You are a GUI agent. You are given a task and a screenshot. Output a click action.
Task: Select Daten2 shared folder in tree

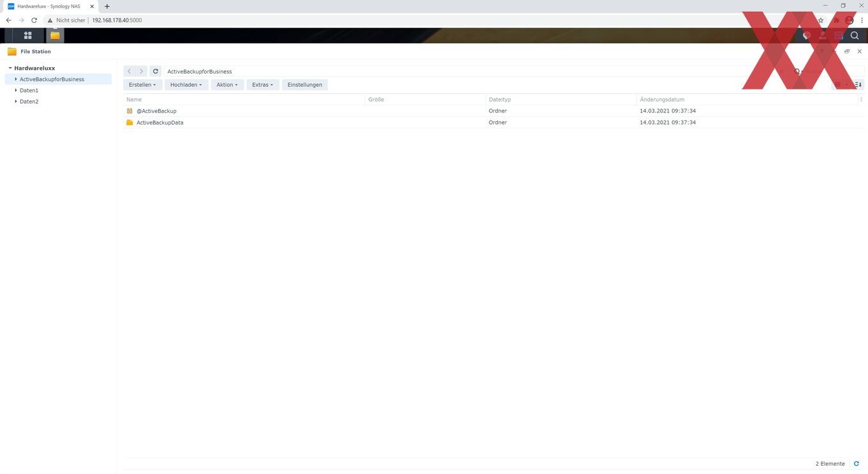click(29, 102)
